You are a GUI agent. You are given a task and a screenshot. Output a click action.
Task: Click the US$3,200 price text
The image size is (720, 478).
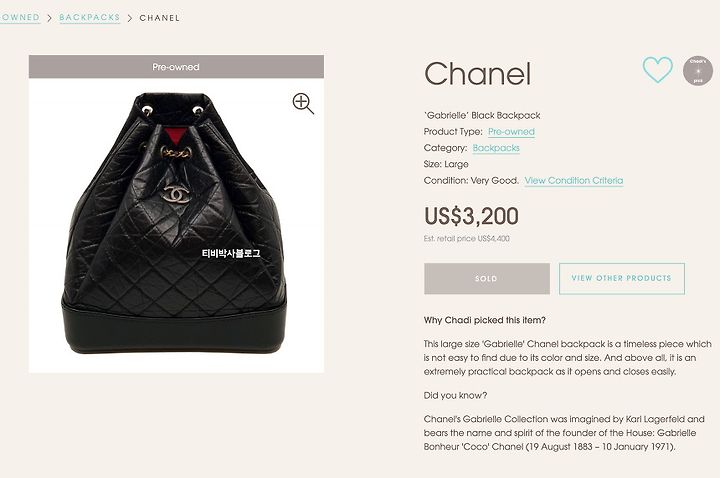471,216
